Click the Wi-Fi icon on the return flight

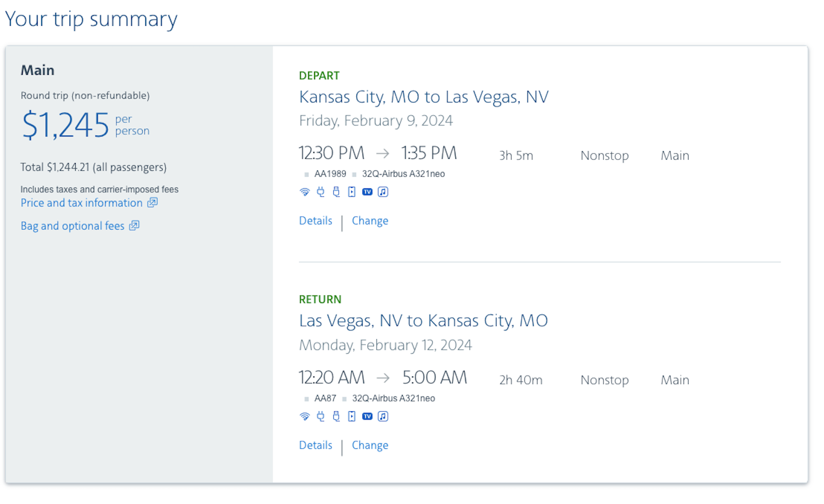coord(305,416)
